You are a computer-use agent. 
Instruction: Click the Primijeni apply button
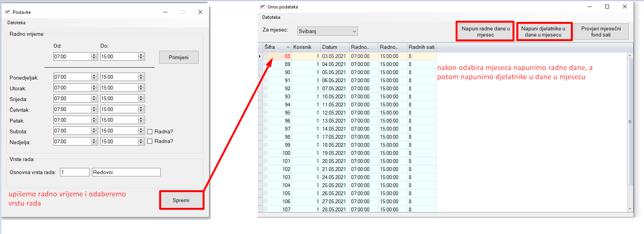[179, 57]
